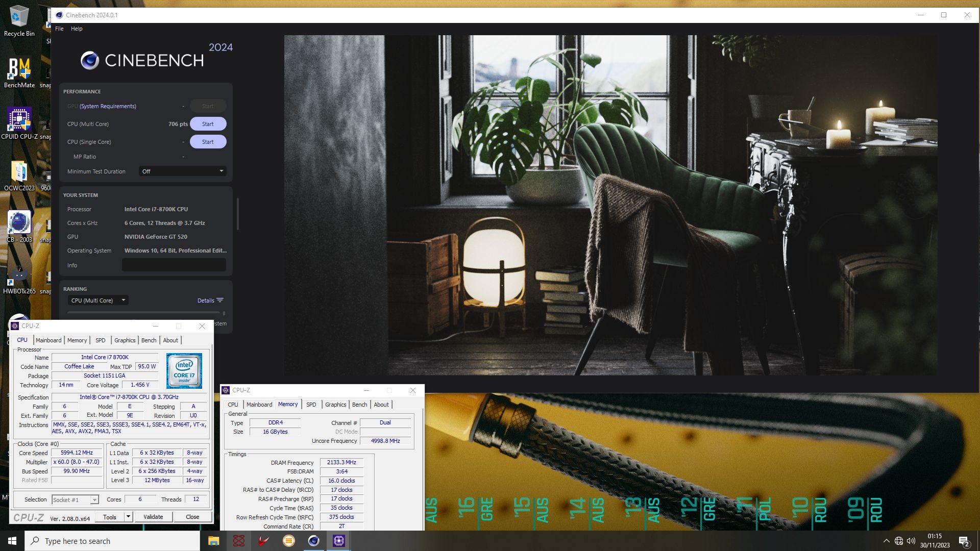Start the CPU (Single Core) benchmark
This screenshot has width=980, height=551.
coord(208,142)
